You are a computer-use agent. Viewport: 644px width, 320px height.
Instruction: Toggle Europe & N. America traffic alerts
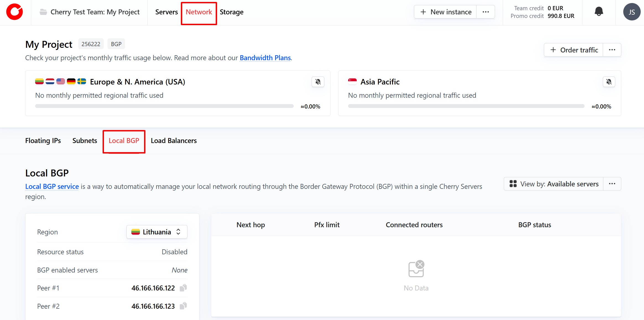(318, 82)
